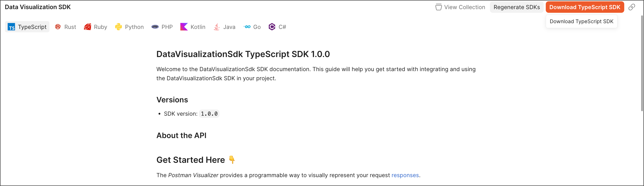
Task: Click View Collection button
Action: 460,7
